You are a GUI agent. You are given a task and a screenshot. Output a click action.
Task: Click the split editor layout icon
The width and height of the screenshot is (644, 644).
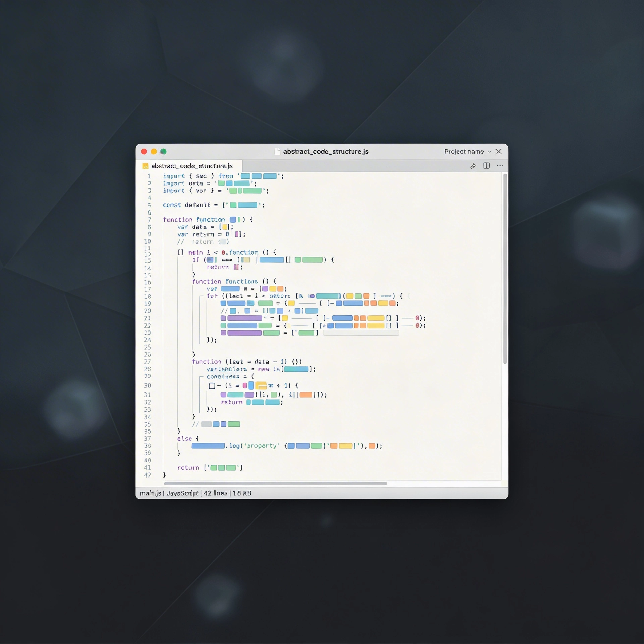point(486,166)
